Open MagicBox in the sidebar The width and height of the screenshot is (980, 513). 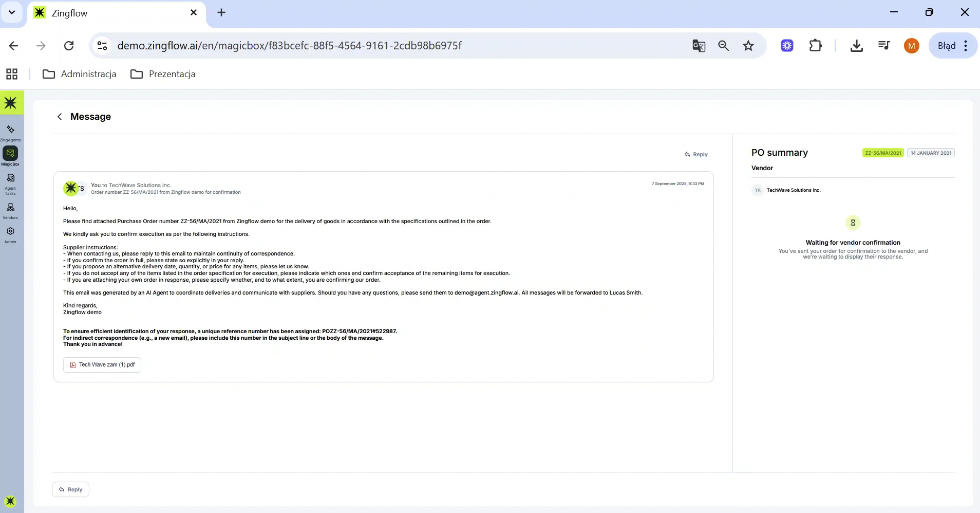[10, 156]
